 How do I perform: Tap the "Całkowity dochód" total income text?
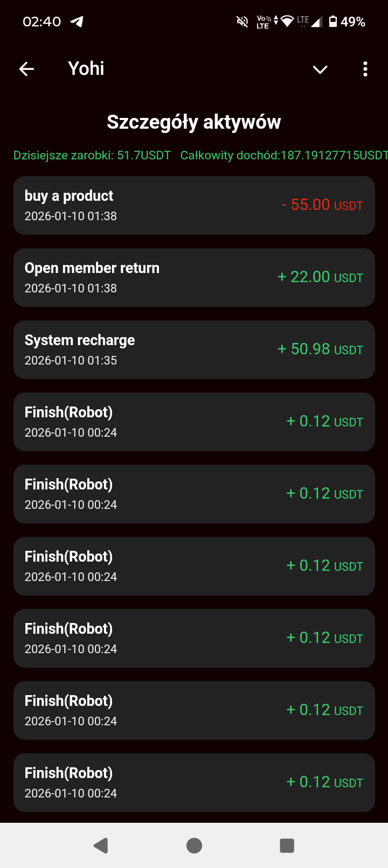coord(283,156)
